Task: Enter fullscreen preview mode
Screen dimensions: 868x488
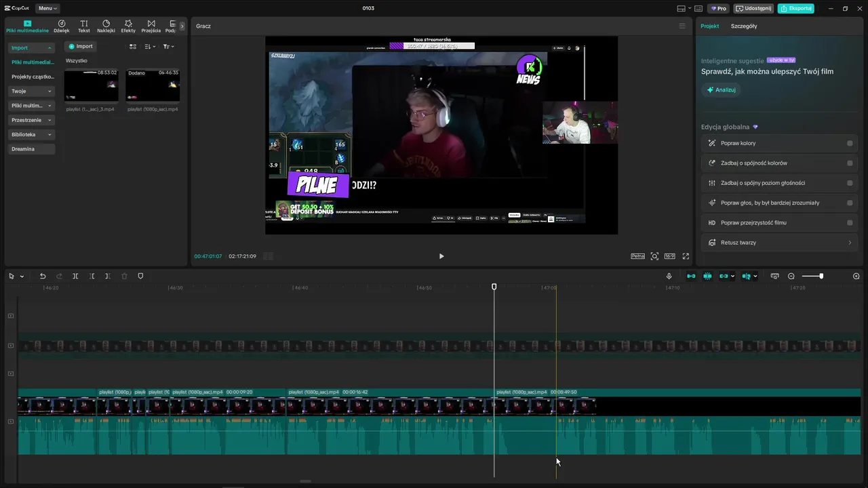Action: click(x=686, y=256)
